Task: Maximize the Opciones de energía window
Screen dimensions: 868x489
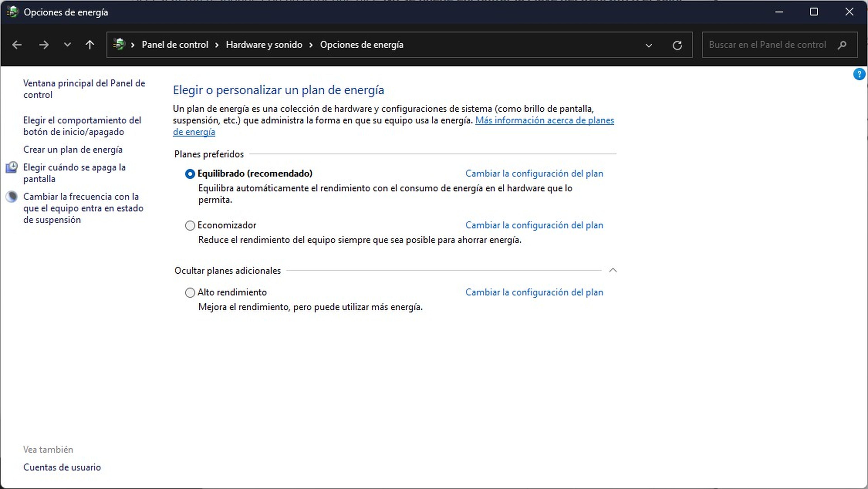Action: tap(814, 12)
